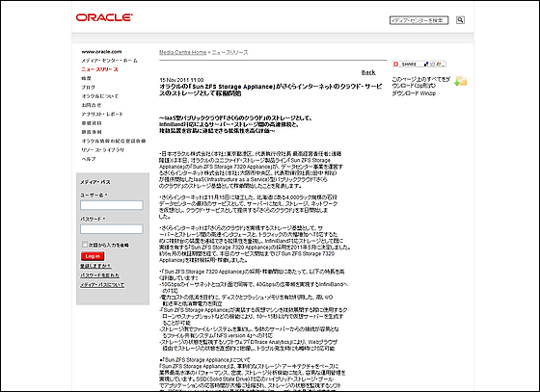Focus the メディア・センター search field
The image size is (540, 392).
coord(418,20)
